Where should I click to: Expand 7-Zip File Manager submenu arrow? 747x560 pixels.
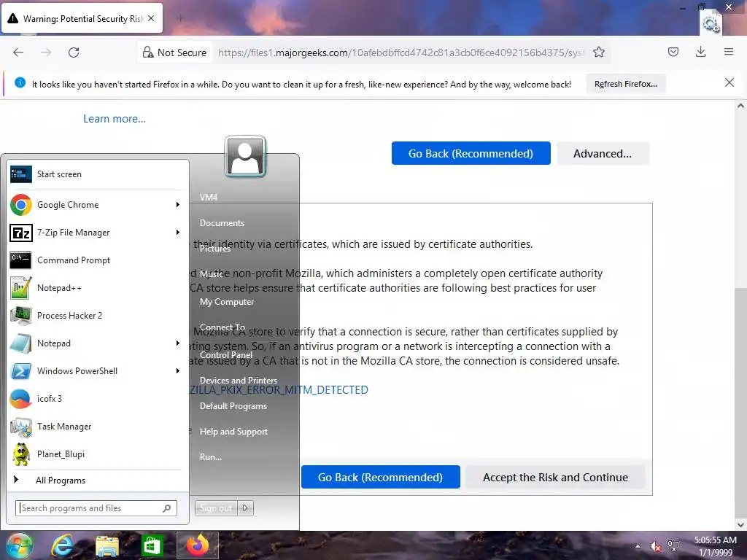(178, 233)
